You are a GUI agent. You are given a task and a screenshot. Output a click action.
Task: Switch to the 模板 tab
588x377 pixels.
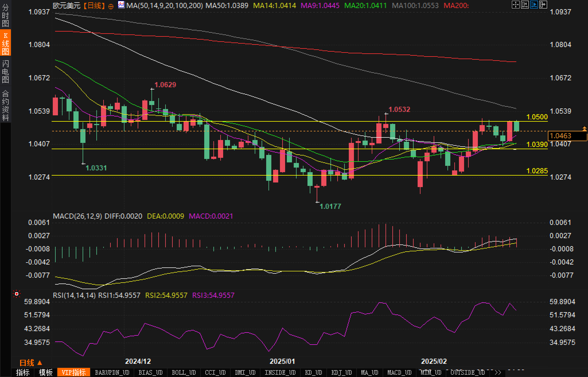click(x=46, y=372)
